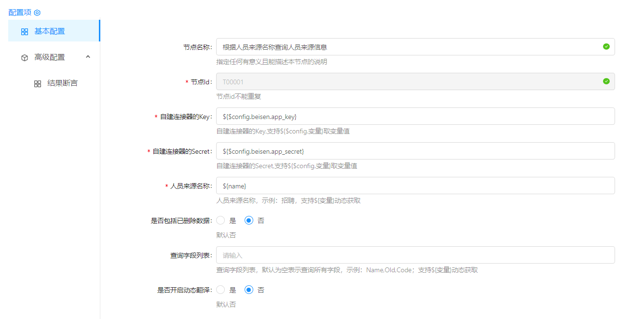Click the 配置项 header text
This screenshot has width=644, height=319.
click(20, 13)
